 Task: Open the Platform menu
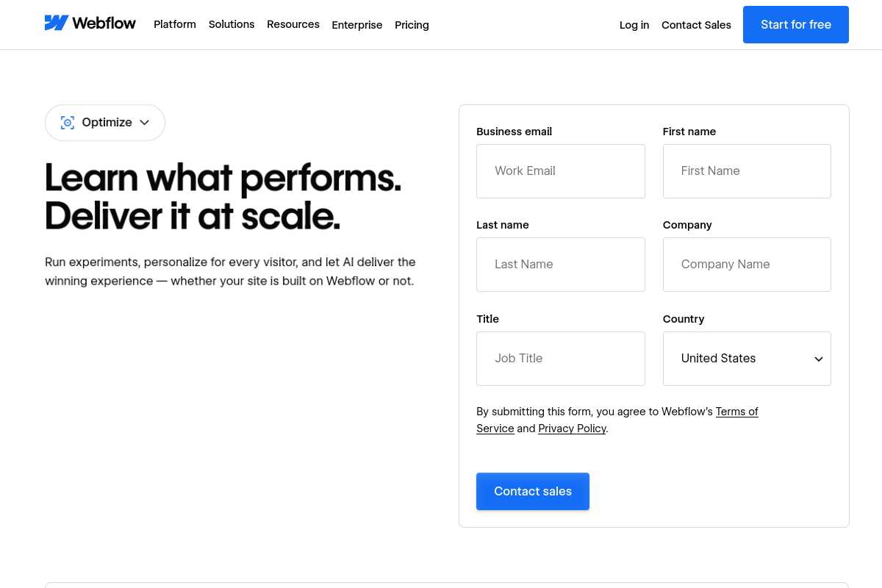point(175,24)
